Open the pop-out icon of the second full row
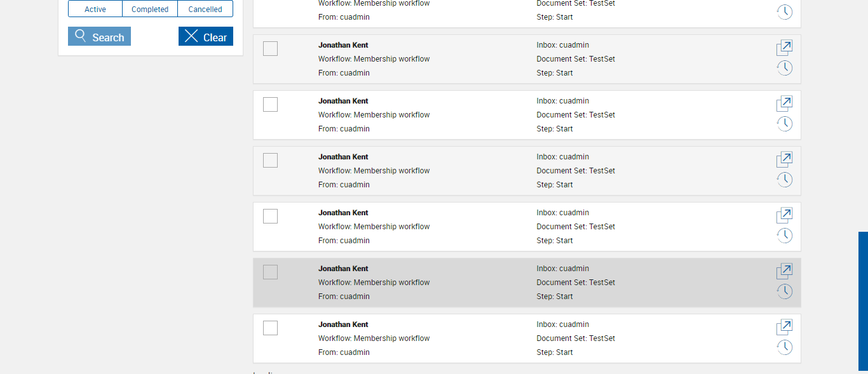Viewport: 868px width, 374px height. pyautogui.click(x=785, y=104)
